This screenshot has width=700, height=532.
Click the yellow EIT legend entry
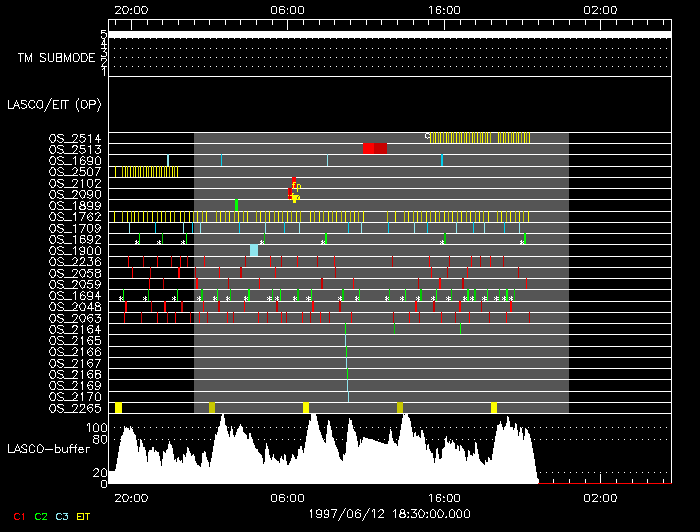[x=83, y=516]
